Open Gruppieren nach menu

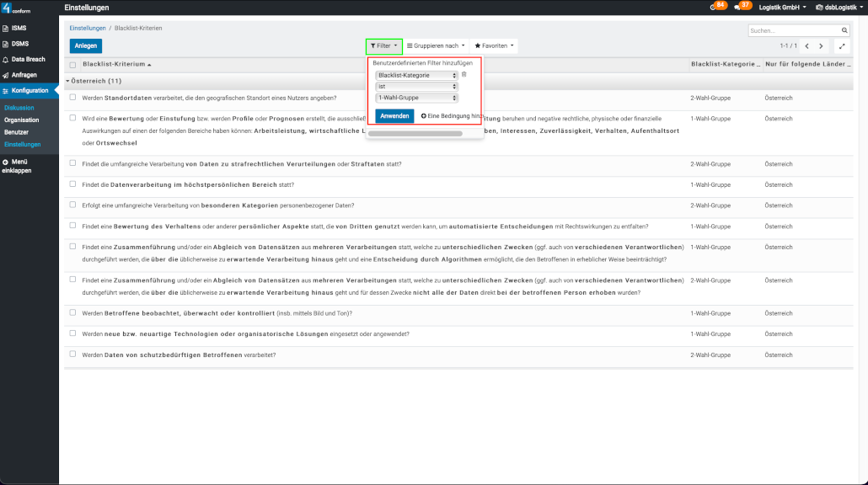[436, 45]
